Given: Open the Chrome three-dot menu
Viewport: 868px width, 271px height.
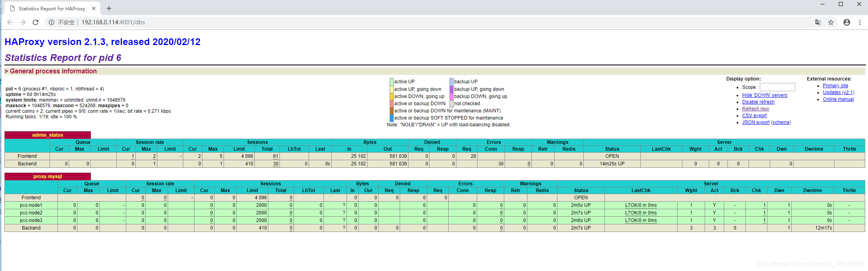Looking at the screenshot, I should point(860,22).
